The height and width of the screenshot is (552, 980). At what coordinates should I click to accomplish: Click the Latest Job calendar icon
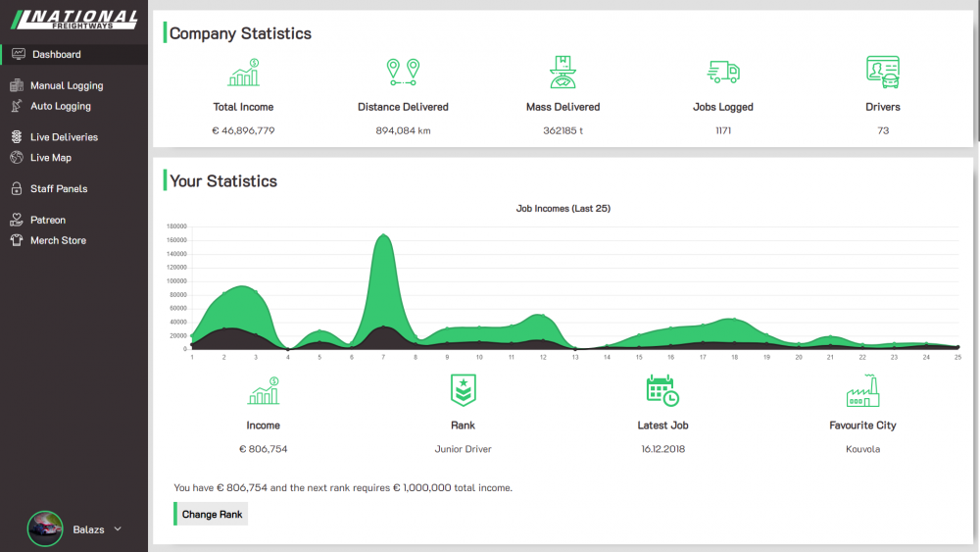click(x=662, y=391)
